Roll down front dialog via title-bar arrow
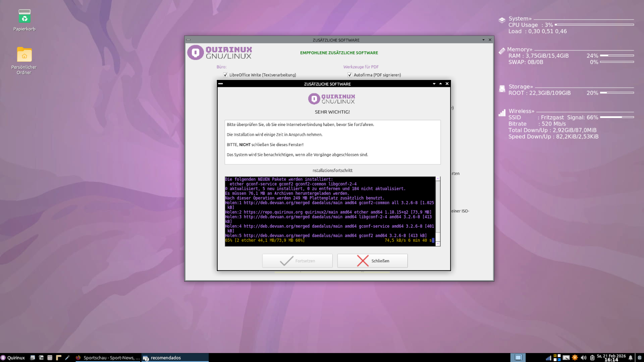Image resolution: width=644 pixels, height=362 pixels. click(434, 84)
